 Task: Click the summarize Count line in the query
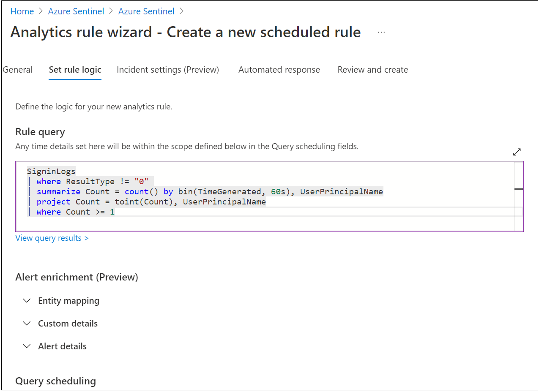click(169, 191)
